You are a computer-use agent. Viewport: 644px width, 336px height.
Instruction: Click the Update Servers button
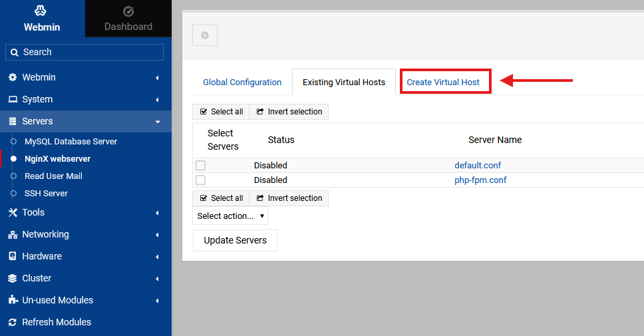(x=235, y=240)
